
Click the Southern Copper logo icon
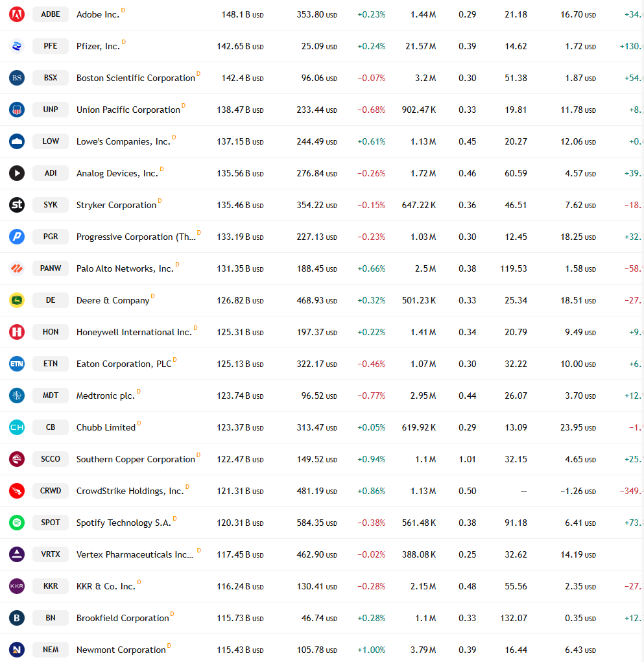point(17,459)
